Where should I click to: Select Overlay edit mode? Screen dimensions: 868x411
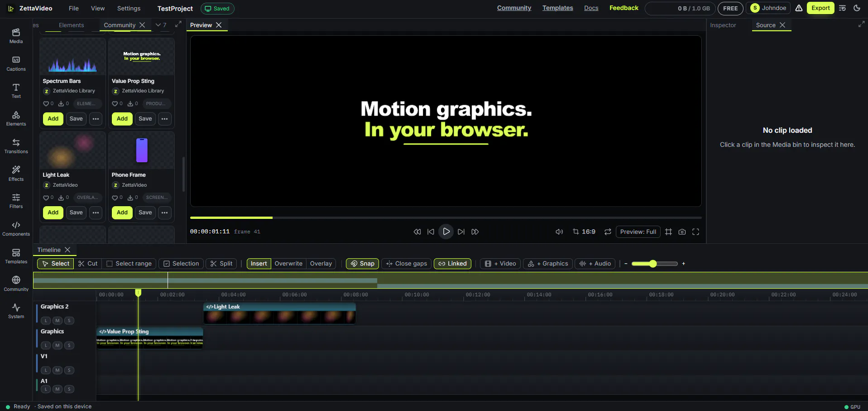click(x=321, y=264)
